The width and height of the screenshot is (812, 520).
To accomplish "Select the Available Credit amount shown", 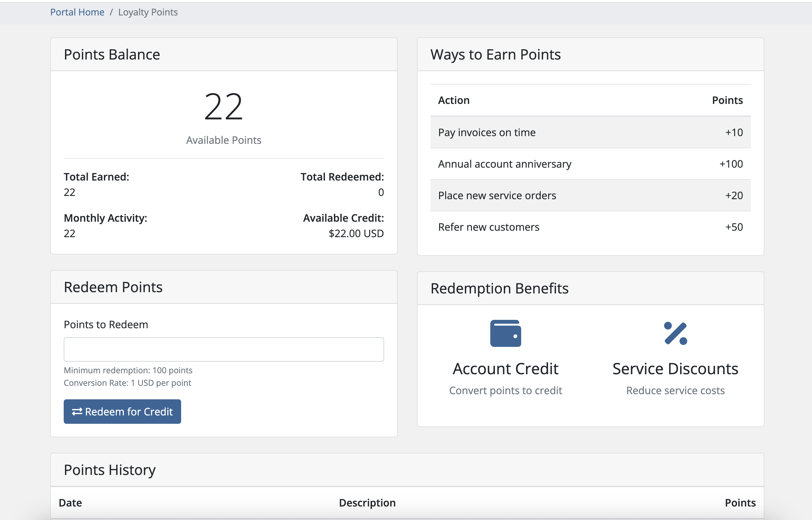I will 356,233.
